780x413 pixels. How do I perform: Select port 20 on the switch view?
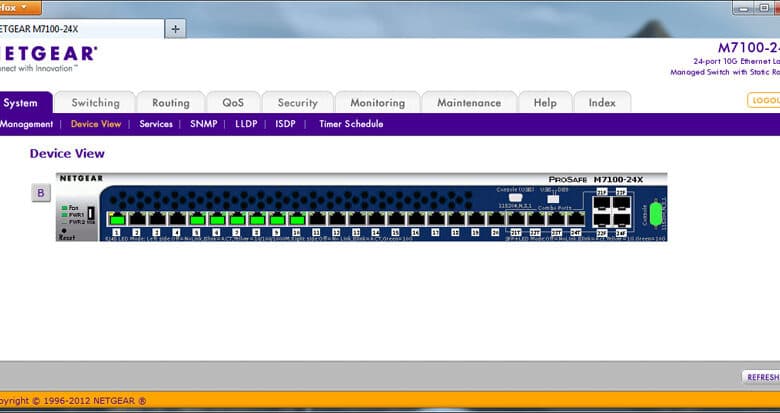pyautogui.click(x=496, y=218)
